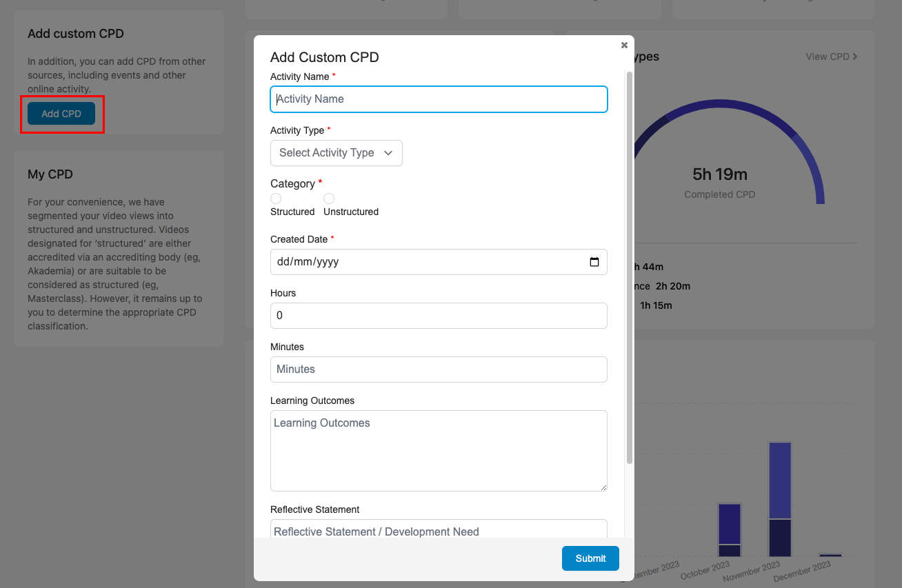902x588 pixels.
Task: Expand the Select Activity Type dropdown
Action: tap(336, 153)
